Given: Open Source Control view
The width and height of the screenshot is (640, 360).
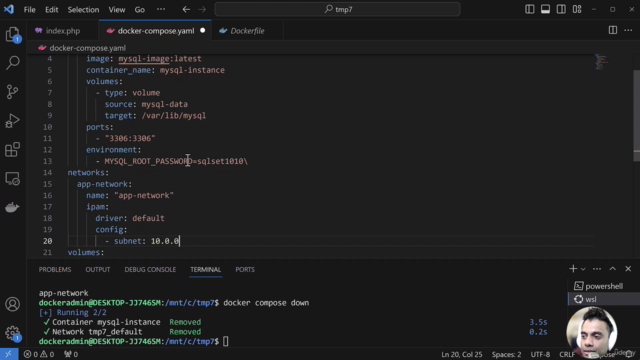Looking at the screenshot, I should click(x=13, y=91).
